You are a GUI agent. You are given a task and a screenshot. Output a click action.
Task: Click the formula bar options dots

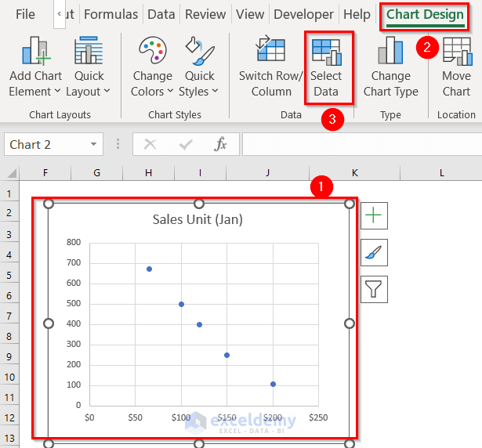point(118,144)
